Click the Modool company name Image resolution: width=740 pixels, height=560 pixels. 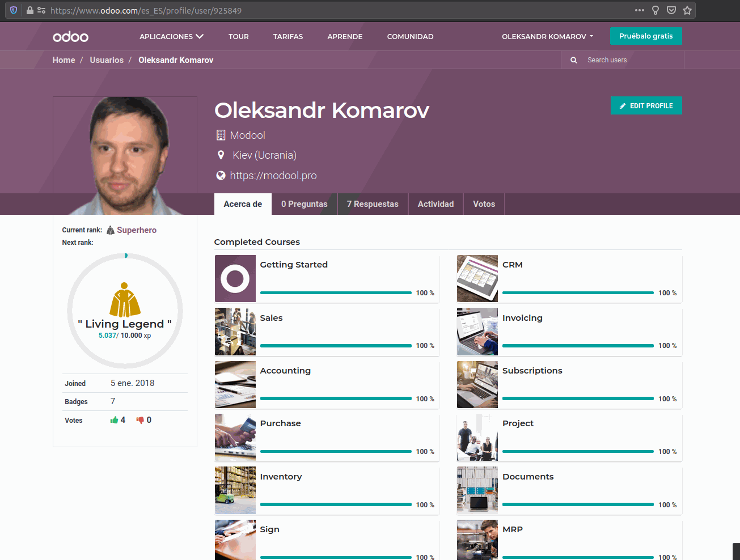click(x=248, y=135)
